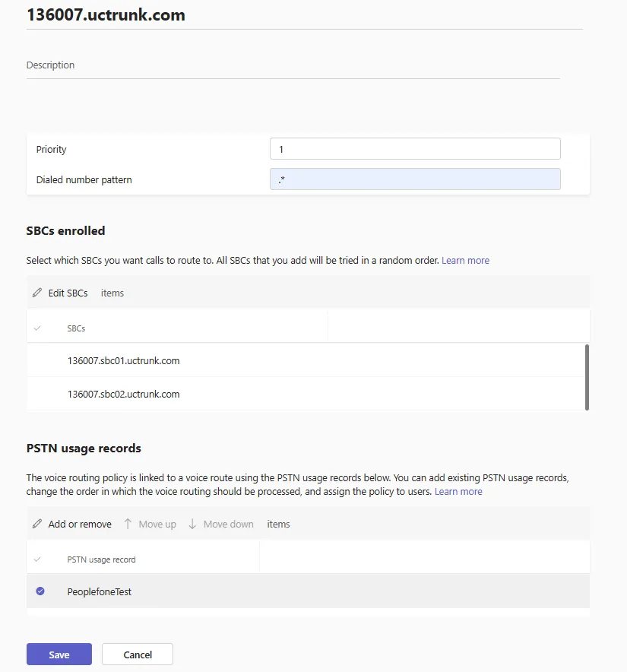Click the Dialed number pattern field
Screen dimensions: 627x672
pyautogui.click(x=415, y=179)
